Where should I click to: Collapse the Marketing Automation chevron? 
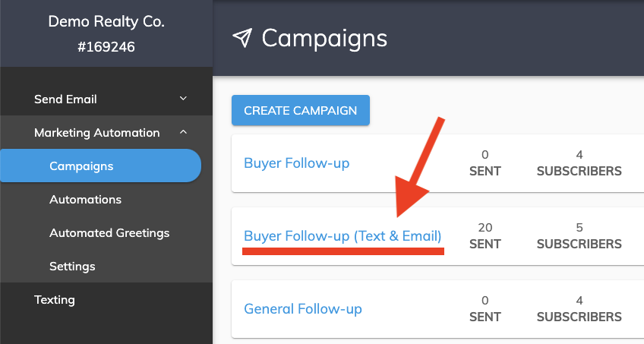point(184,132)
